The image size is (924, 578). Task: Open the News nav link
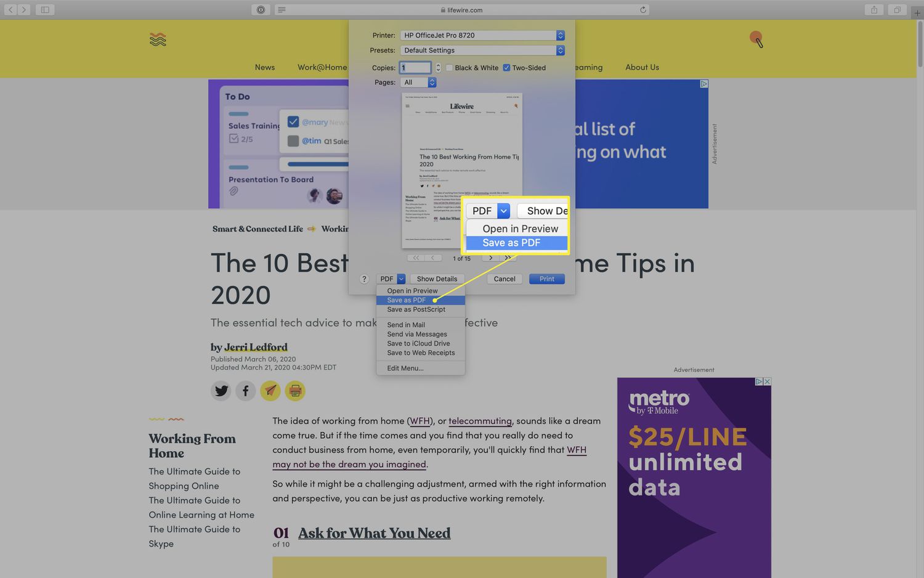(x=265, y=67)
